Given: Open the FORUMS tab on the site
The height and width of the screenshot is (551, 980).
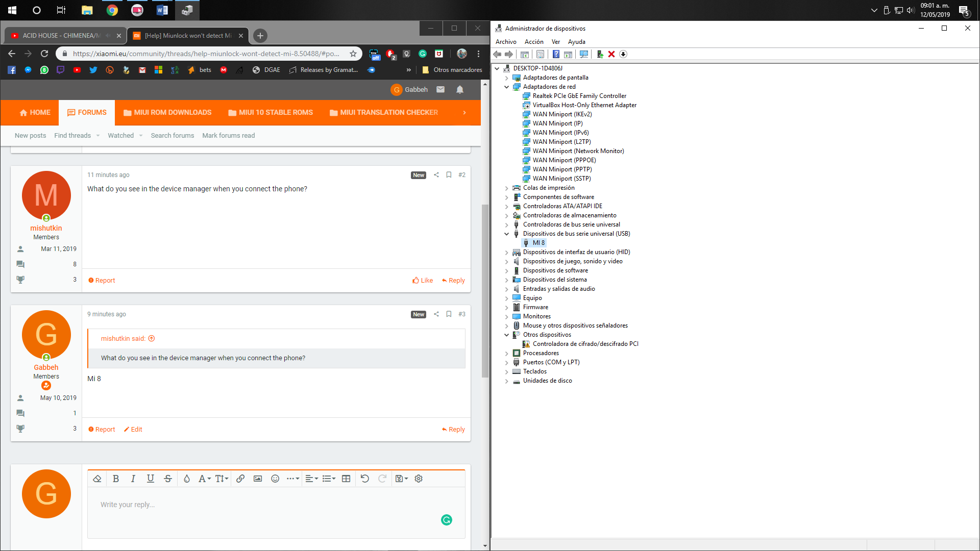Looking at the screenshot, I should click(87, 112).
